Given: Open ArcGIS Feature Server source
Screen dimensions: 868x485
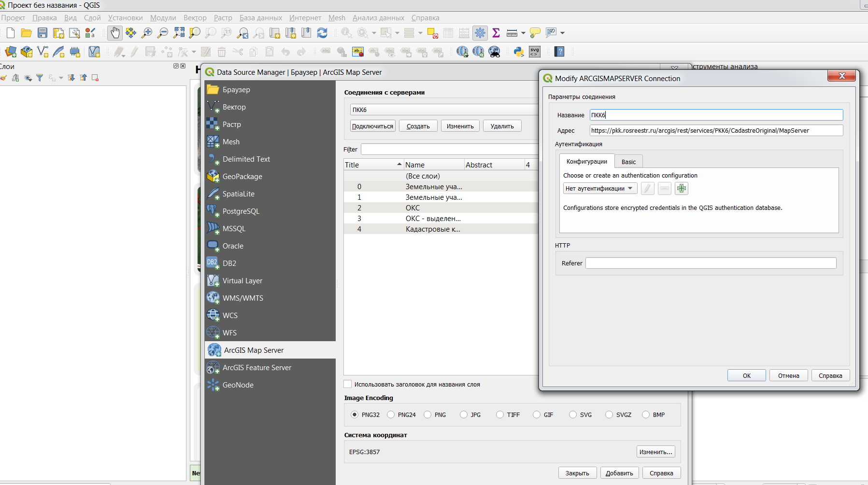Looking at the screenshot, I should pyautogui.click(x=256, y=368).
